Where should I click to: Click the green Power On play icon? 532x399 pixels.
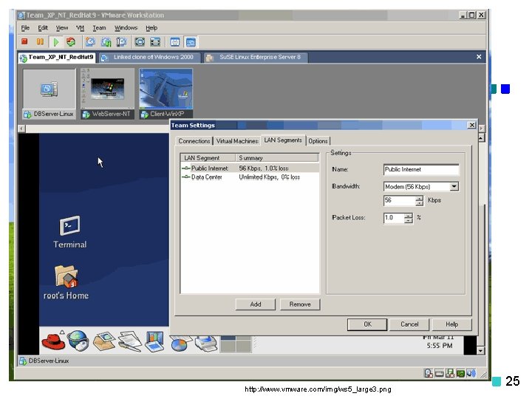(x=56, y=42)
